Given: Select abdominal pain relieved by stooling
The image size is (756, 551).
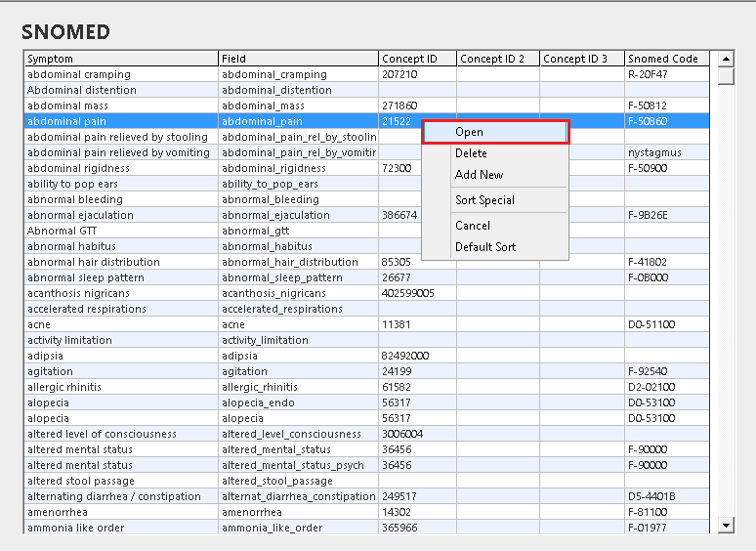Looking at the screenshot, I should tap(121, 137).
